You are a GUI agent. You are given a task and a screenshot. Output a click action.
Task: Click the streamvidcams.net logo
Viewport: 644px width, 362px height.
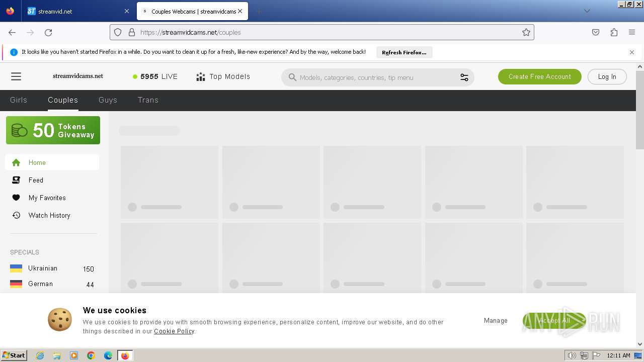click(x=78, y=76)
